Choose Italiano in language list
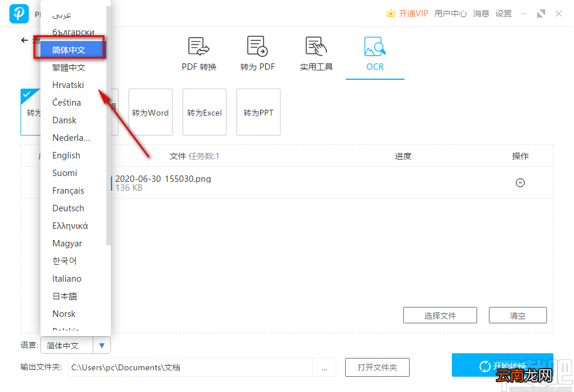The image size is (574, 392). pyautogui.click(x=73, y=279)
